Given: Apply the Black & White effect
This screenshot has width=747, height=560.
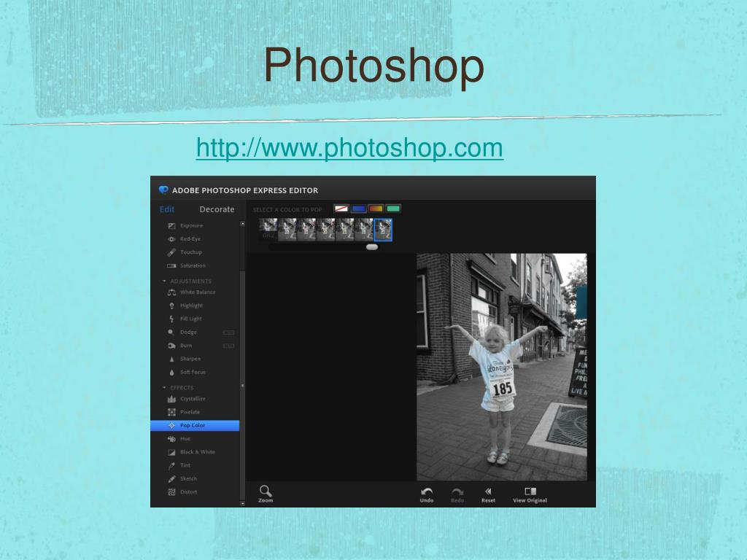Looking at the screenshot, I should [192, 452].
